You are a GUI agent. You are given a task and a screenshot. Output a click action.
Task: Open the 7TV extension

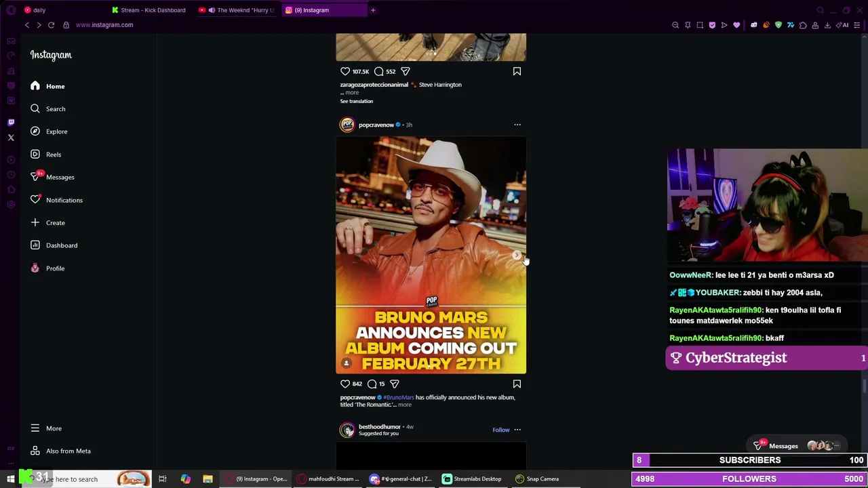[x=791, y=25]
